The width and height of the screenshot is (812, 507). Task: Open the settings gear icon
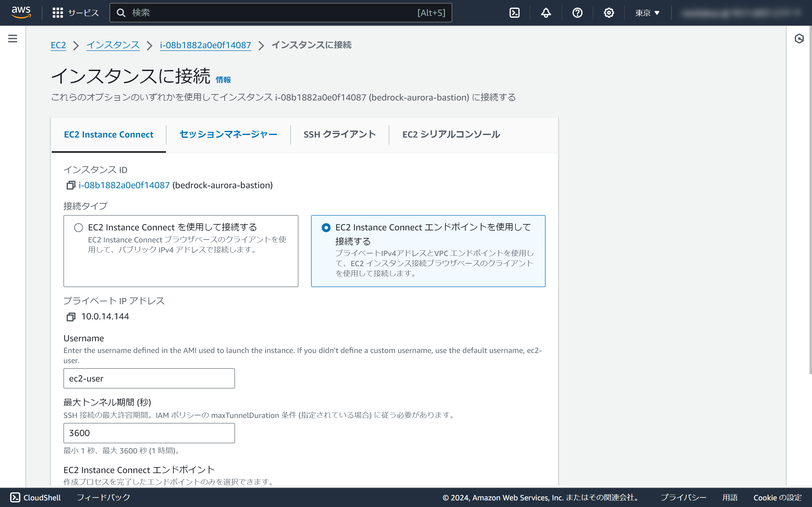(x=609, y=13)
